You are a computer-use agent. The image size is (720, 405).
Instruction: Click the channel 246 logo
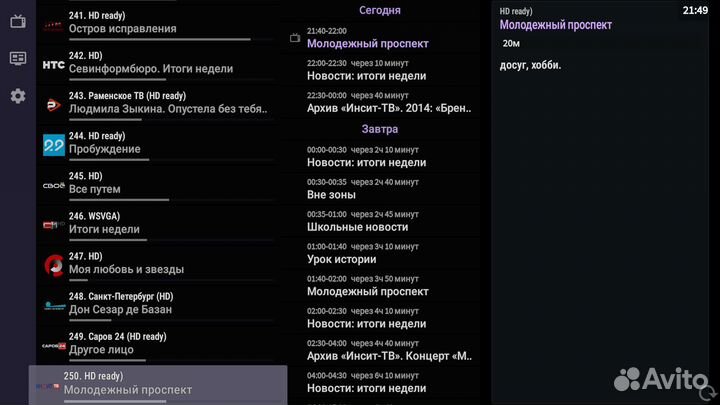click(54, 225)
